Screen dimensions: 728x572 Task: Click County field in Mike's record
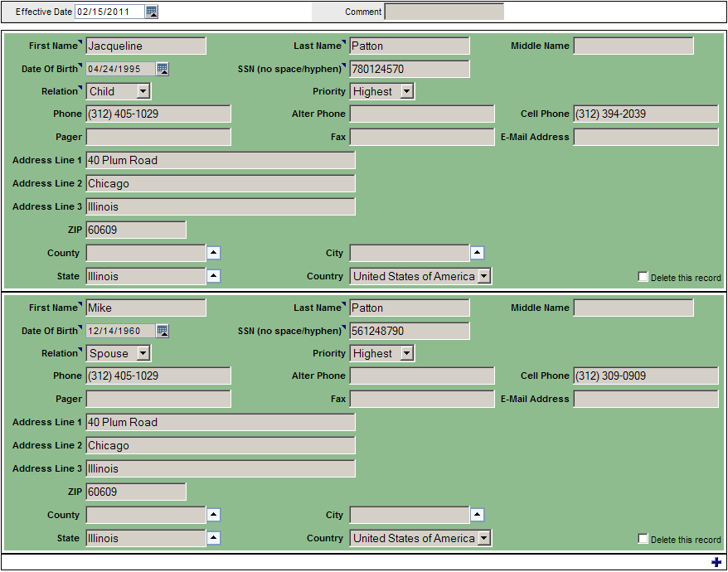[x=146, y=515]
